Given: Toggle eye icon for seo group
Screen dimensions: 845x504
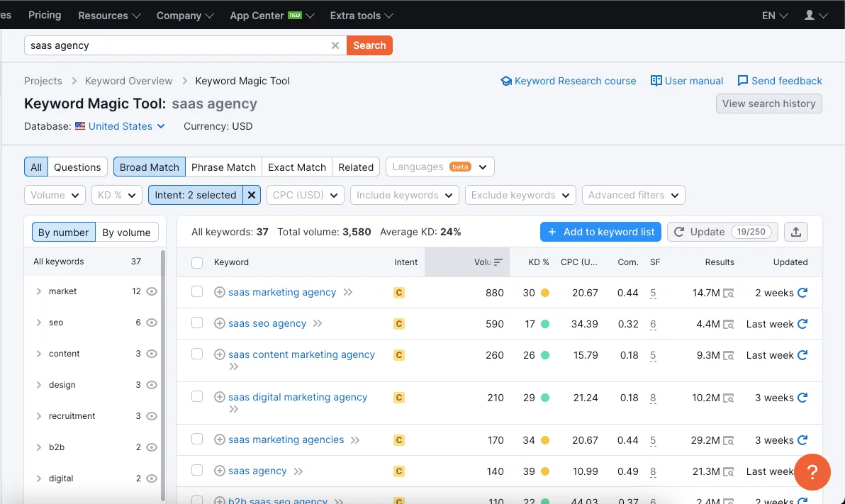Looking at the screenshot, I should click(x=152, y=323).
